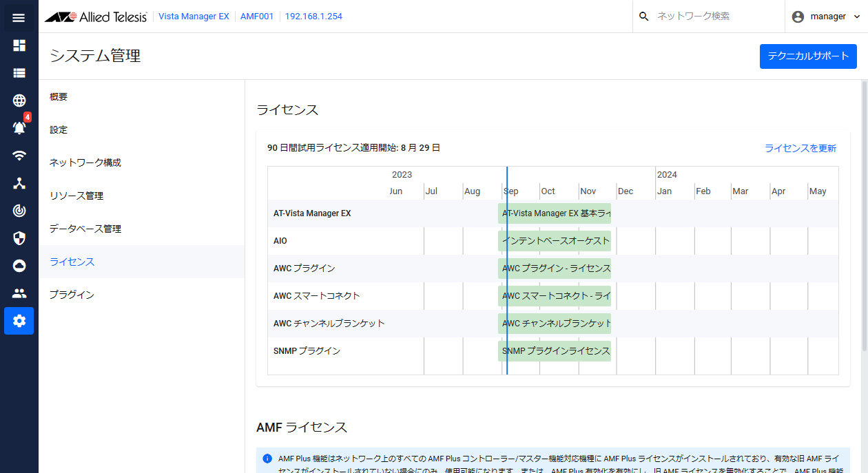The height and width of the screenshot is (473, 868).
Task: Click the shield security icon
Action: coord(19,238)
